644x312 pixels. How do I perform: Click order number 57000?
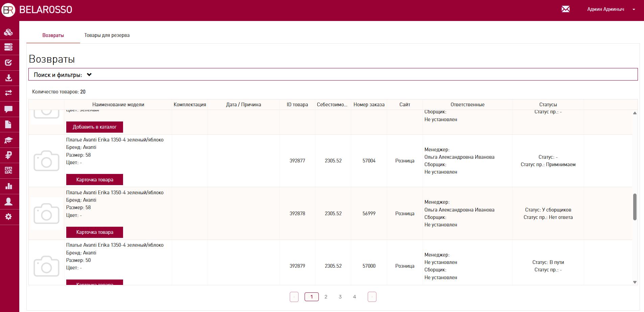click(x=369, y=266)
